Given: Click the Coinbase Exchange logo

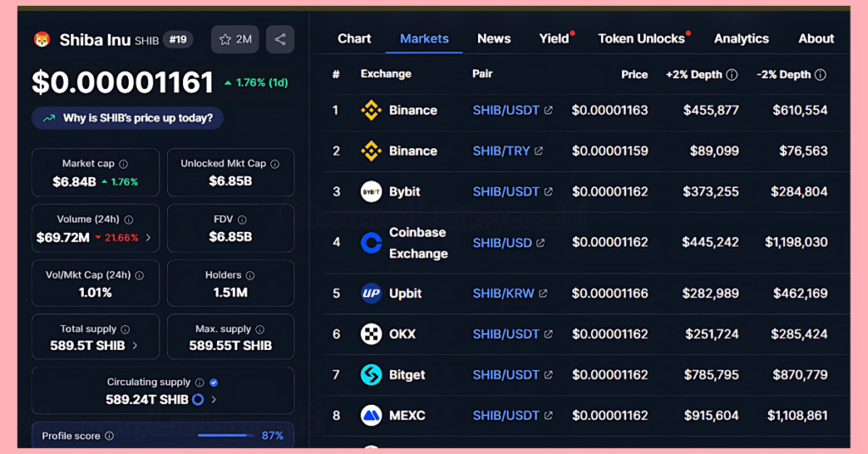Looking at the screenshot, I should point(371,243).
